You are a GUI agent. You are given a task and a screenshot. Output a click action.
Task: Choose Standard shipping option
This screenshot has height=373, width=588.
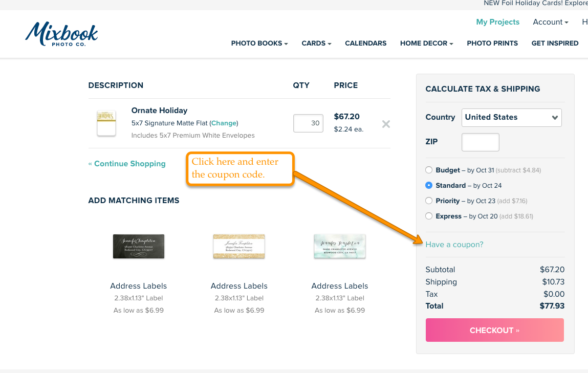point(429,185)
